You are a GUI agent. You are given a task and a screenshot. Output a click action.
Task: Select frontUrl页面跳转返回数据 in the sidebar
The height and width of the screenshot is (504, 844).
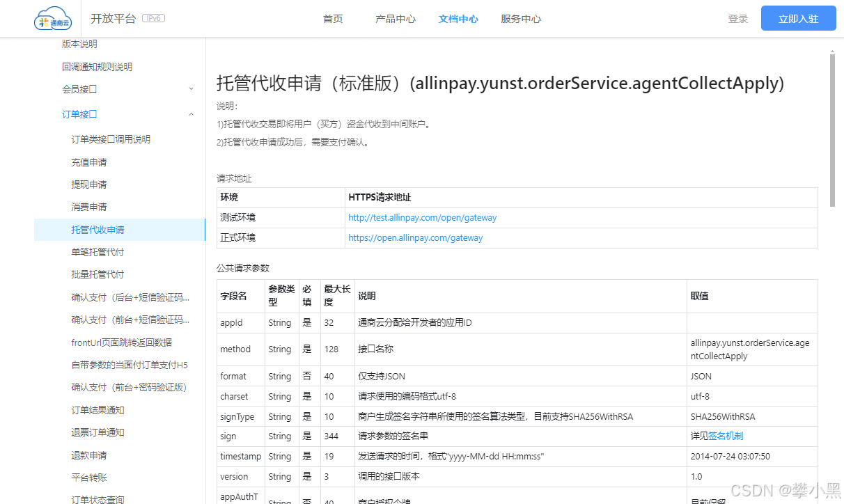point(122,342)
